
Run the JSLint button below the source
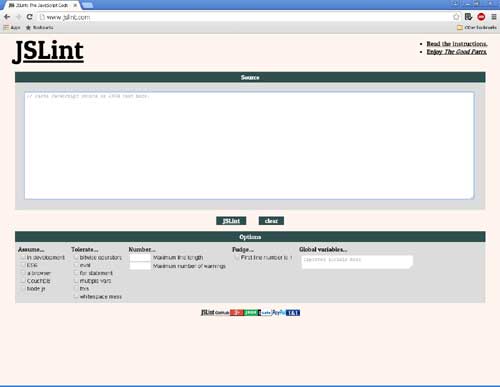coord(231,221)
